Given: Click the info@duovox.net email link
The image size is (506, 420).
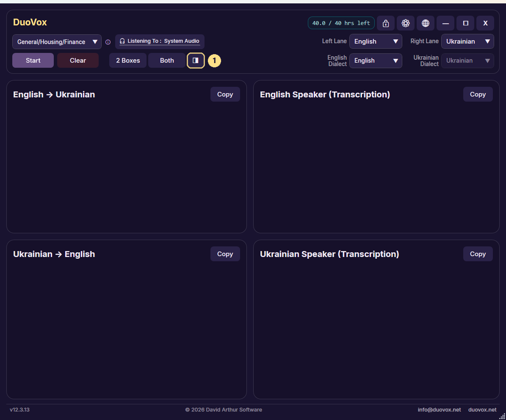Looking at the screenshot, I should tap(439, 410).
